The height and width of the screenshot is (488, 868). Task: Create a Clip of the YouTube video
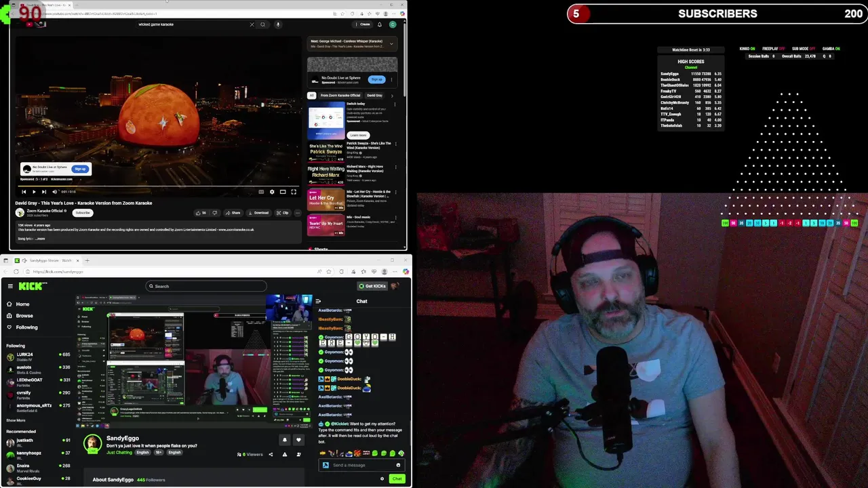(283, 213)
